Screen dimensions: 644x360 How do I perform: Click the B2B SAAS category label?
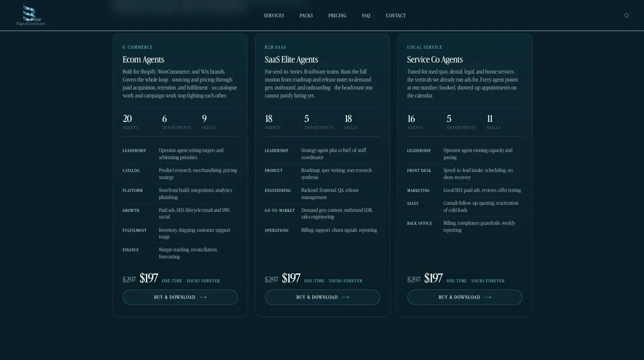275,47
